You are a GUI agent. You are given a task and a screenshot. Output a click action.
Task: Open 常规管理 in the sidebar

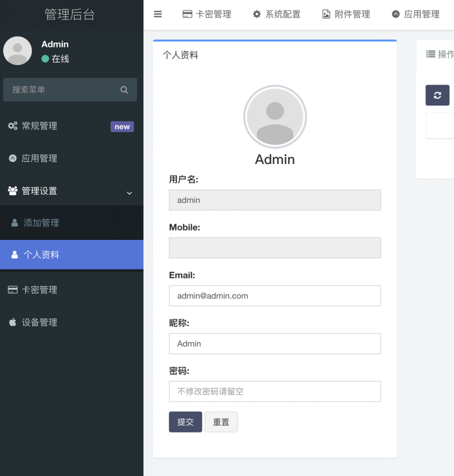pos(72,126)
